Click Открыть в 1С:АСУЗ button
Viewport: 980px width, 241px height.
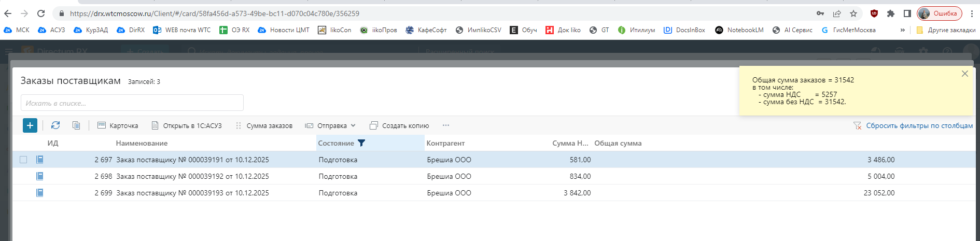[x=187, y=125]
